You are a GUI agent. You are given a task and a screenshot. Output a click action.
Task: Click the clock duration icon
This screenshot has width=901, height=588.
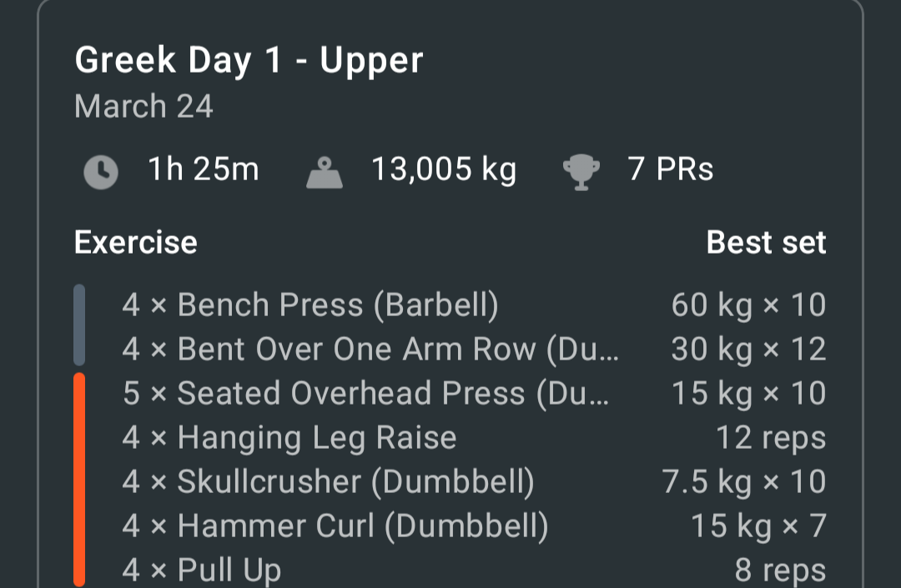click(101, 172)
